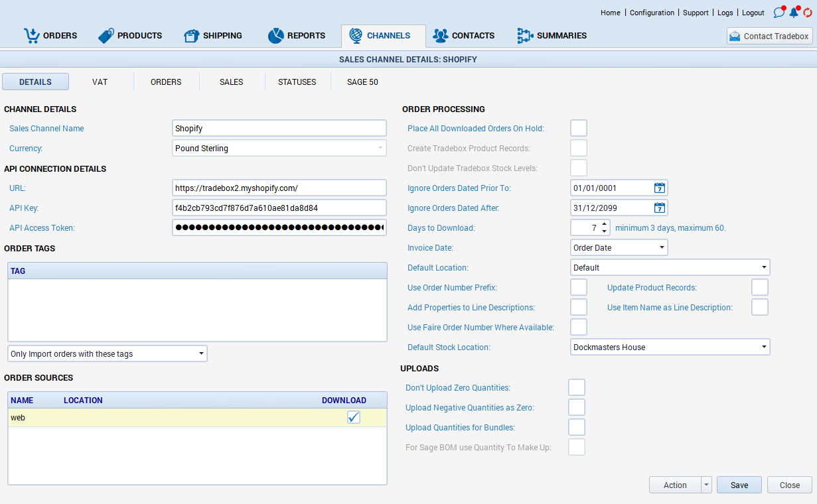The height and width of the screenshot is (504, 817).
Task: Open the Sage 50 tab
Action: 362,82
